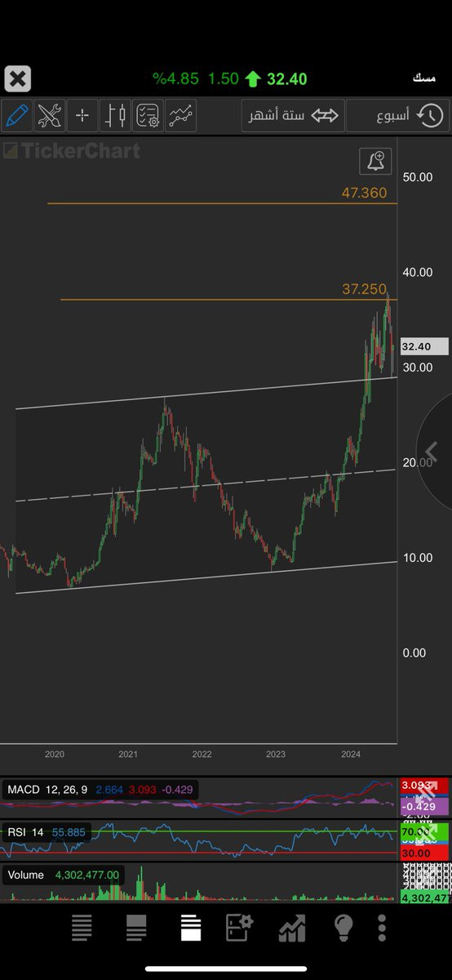Select the highlighted white block layout icon
Viewport: 452px width, 980px height.
click(x=191, y=928)
